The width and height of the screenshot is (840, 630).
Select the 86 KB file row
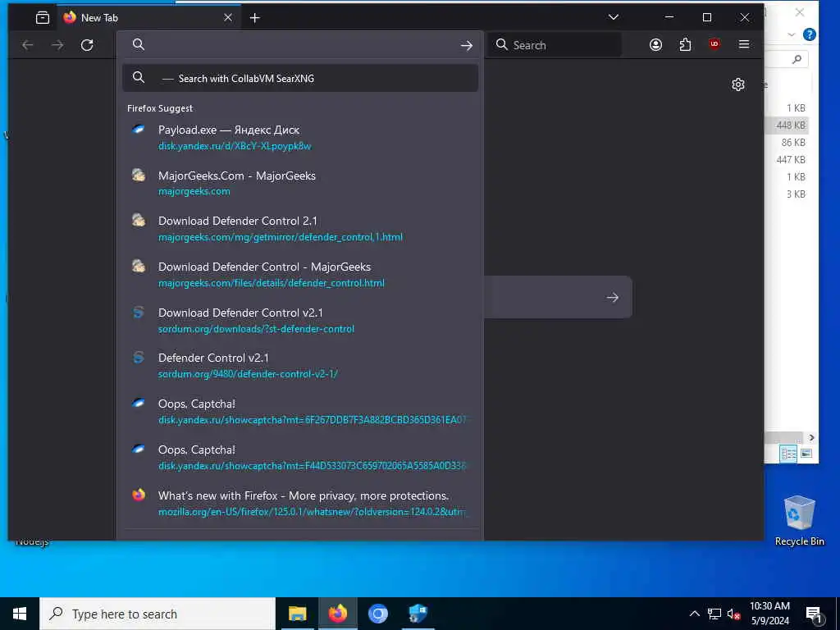pos(787,143)
